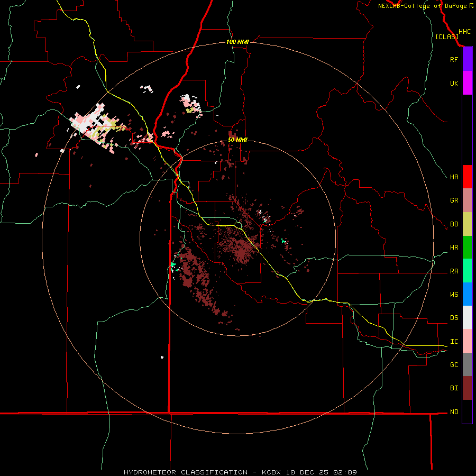Click the HA red legend swatch

click(x=467, y=177)
